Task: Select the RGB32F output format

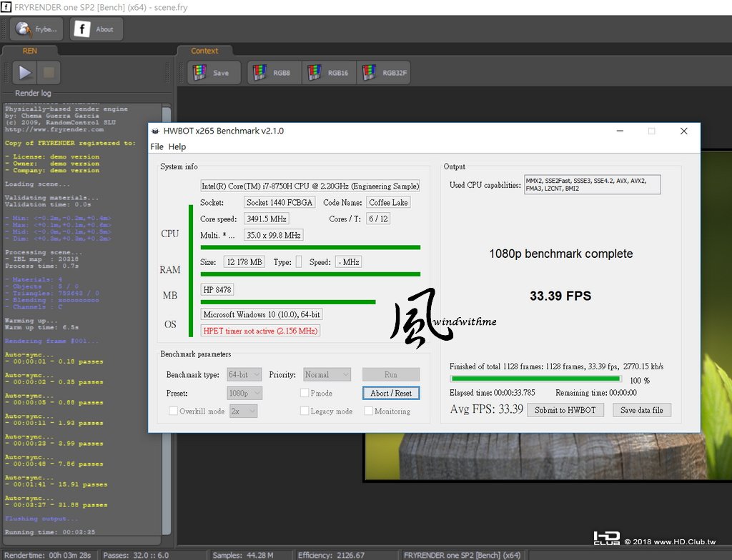Action: tap(384, 73)
